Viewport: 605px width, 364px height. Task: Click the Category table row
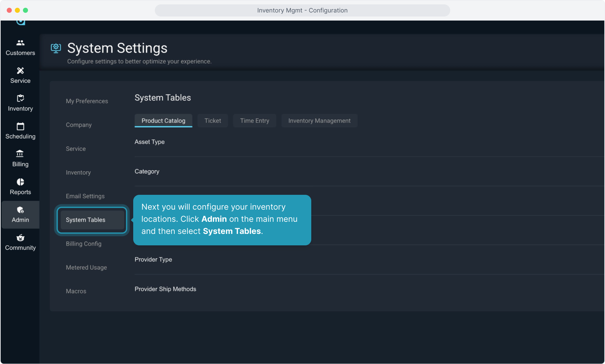[147, 172]
